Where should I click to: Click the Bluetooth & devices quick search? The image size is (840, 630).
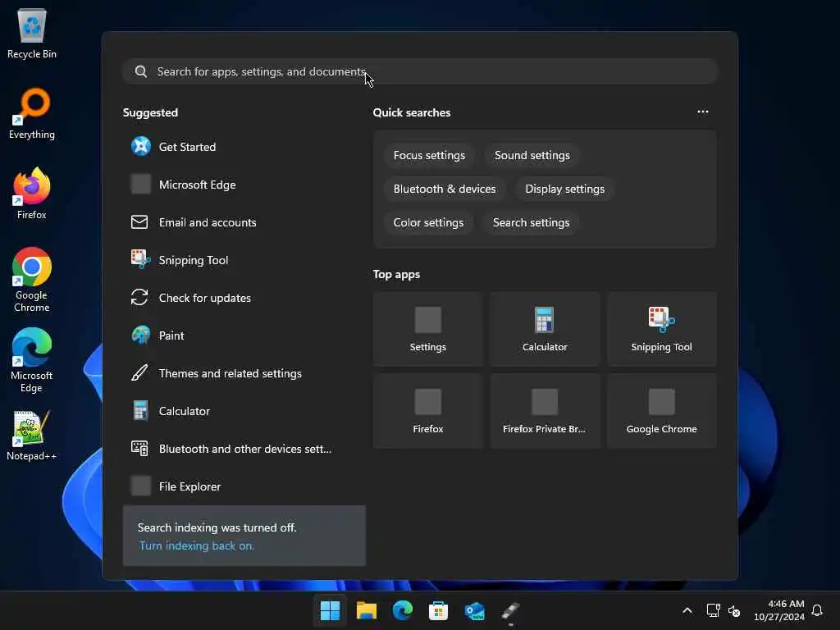[445, 189]
